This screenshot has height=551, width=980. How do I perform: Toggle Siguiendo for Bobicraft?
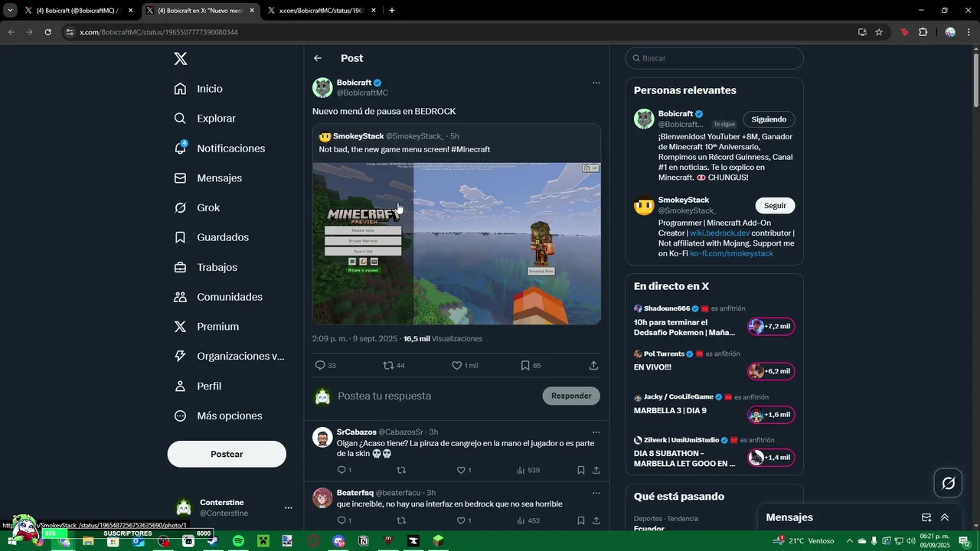(769, 119)
